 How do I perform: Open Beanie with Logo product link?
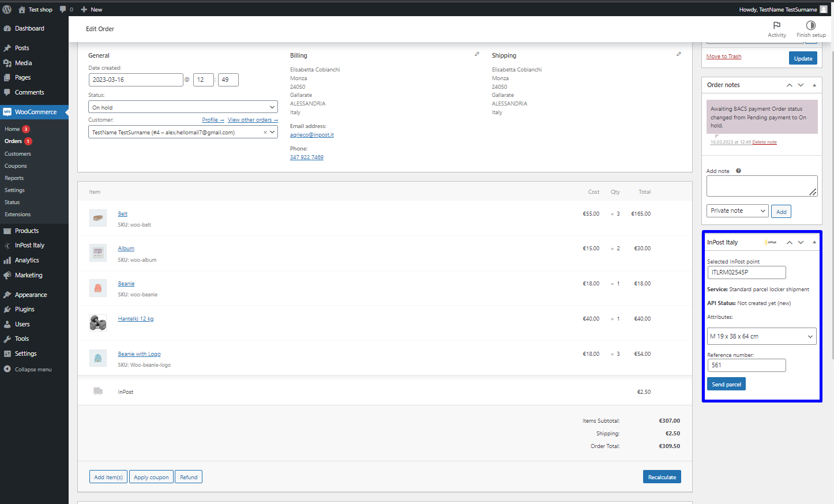coord(140,354)
